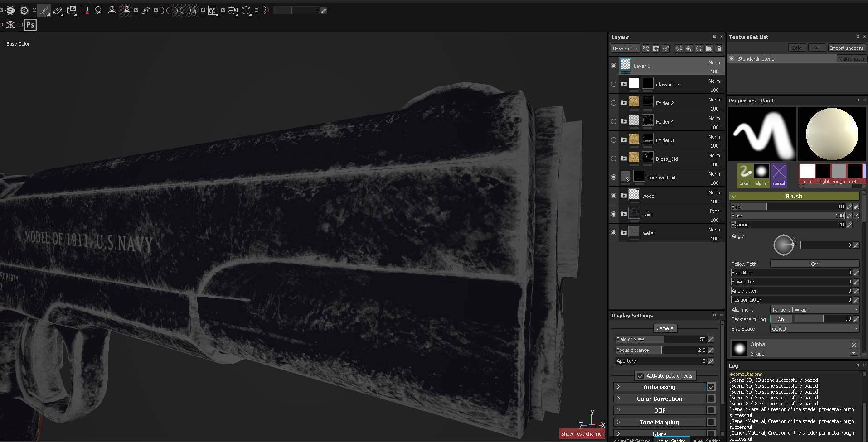Add a new fill layer

[x=689, y=48]
